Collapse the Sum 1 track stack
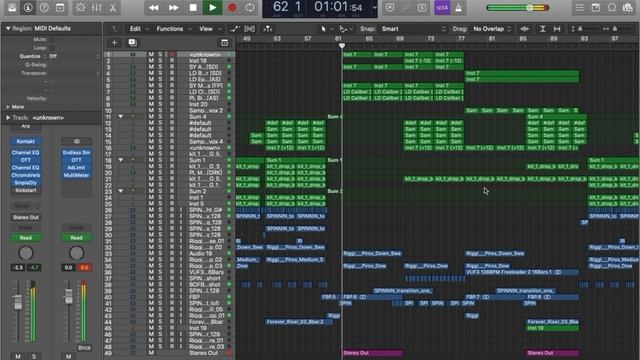The height and width of the screenshot is (360, 640). point(120,160)
